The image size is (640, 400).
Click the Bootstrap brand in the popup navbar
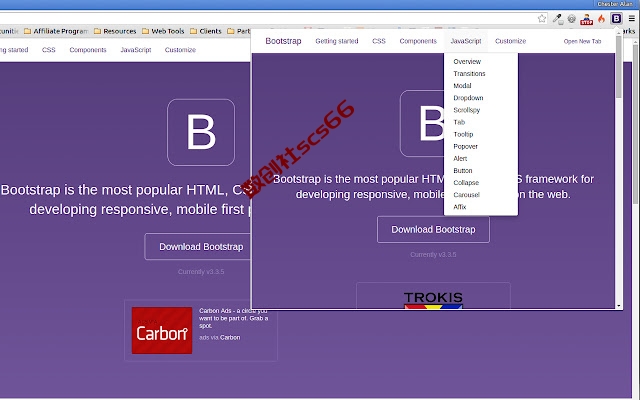click(x=283, y=41)
